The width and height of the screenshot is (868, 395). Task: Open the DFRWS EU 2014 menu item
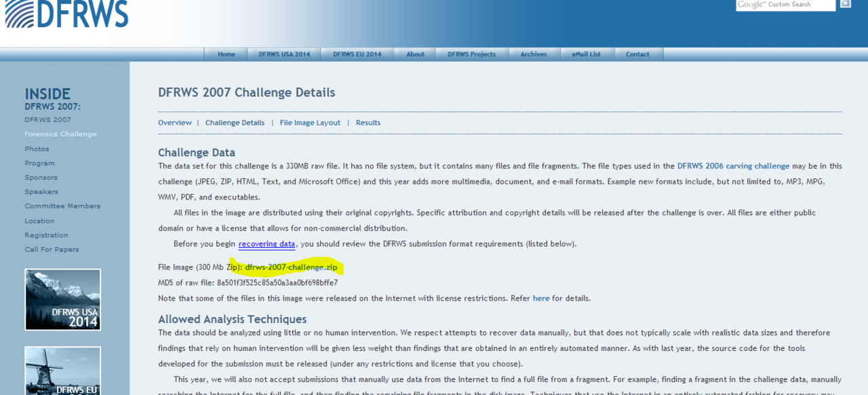coord(357,54)
